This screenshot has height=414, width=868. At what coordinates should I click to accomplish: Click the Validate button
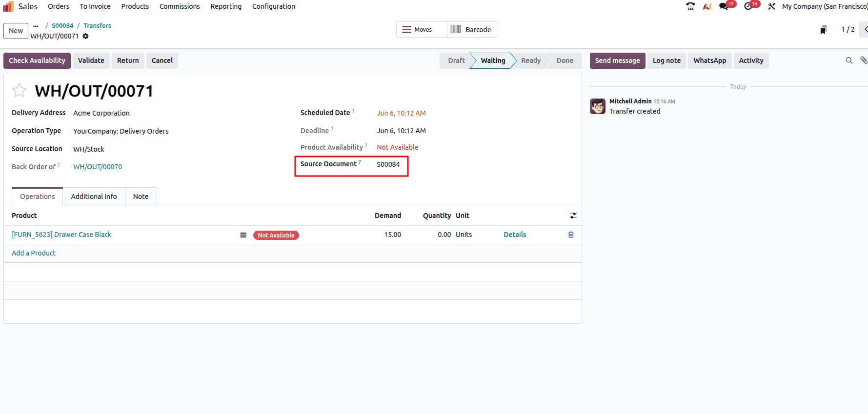coord(91,60)
